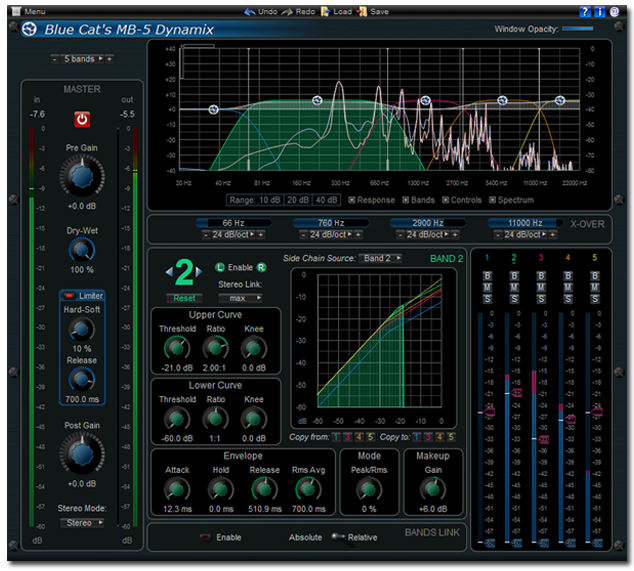Click the limiter Release knob
634x571 pixels.
tap(82, 380)
